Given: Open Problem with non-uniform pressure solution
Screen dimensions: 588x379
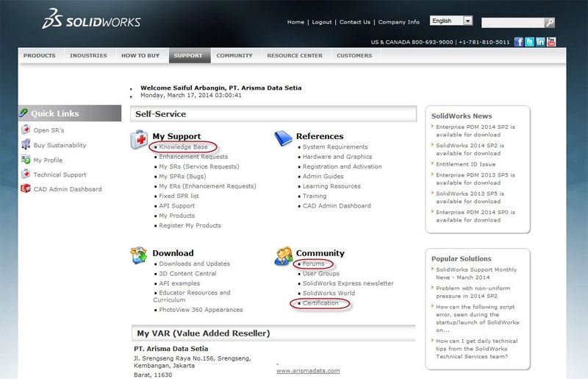Looking at the screenshot, I should click(473, 292).
